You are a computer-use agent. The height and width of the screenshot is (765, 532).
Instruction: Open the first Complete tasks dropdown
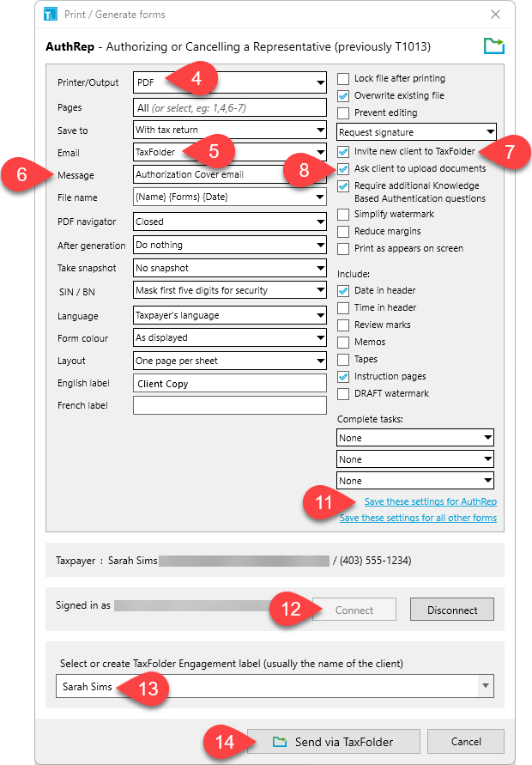[415, 438]
